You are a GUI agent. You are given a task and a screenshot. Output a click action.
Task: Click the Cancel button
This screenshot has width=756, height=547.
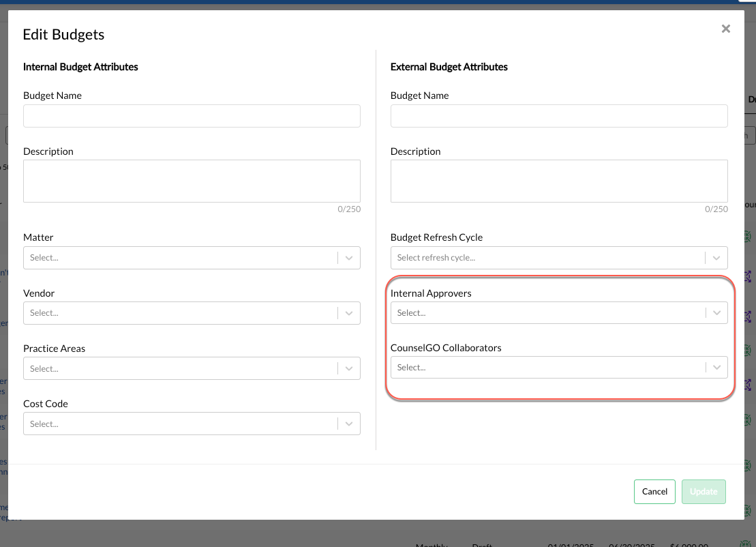(x=654, y=492)
